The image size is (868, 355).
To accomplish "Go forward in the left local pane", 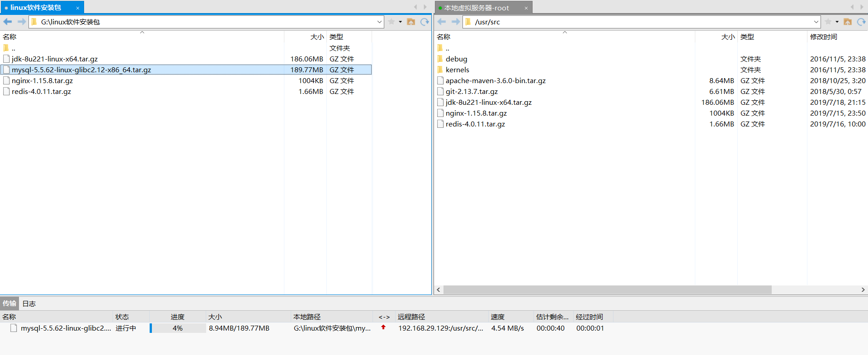I will [x=21, y=22].
